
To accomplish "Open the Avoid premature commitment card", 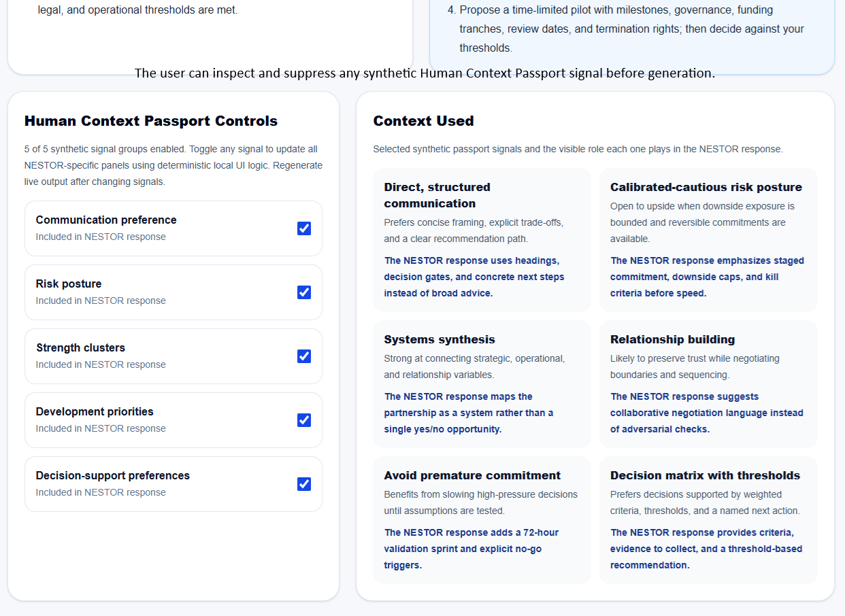I will 482,520.
